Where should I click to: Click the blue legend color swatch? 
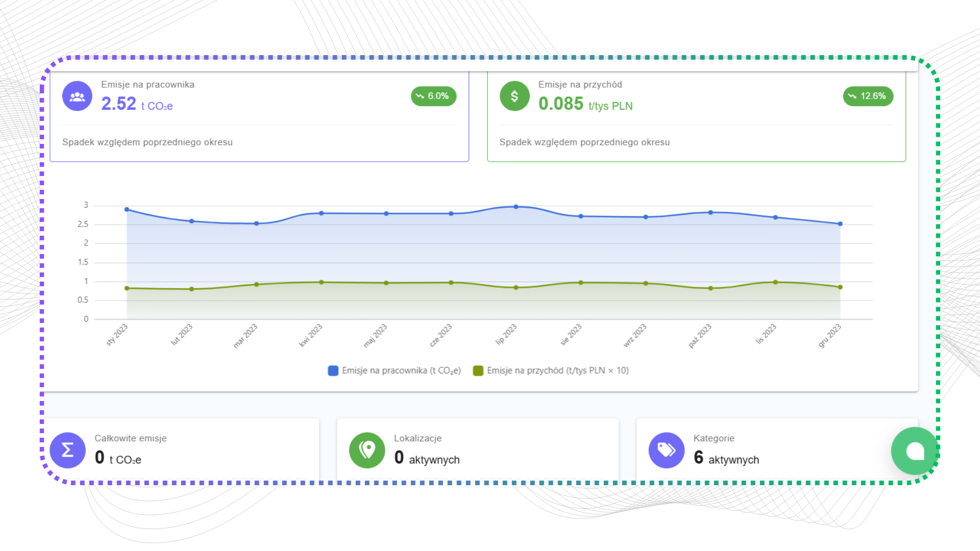pyautogui.click(x=333, y=370)
